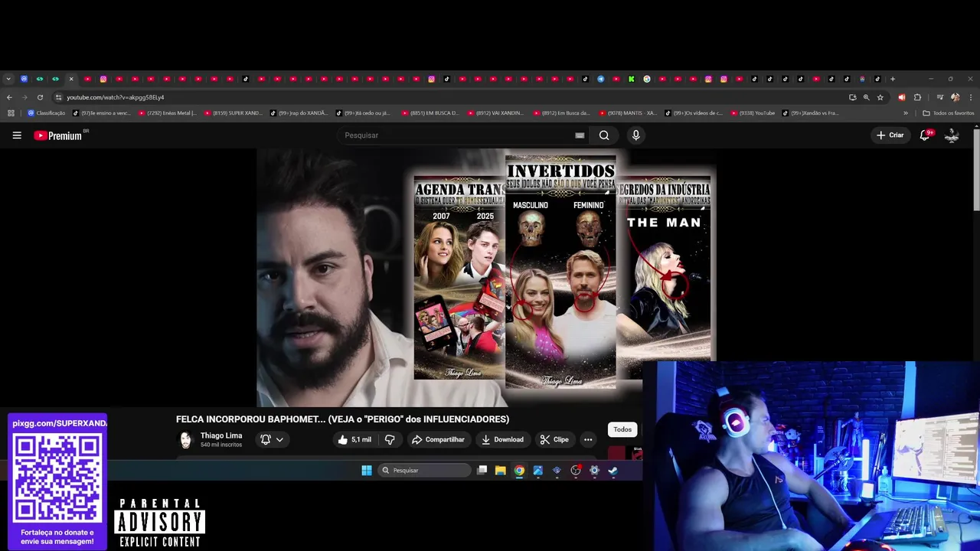This screenshot has height=551, width=980.
Task: Open the Chrome profile avatar
Action: (x=955, y=97)
